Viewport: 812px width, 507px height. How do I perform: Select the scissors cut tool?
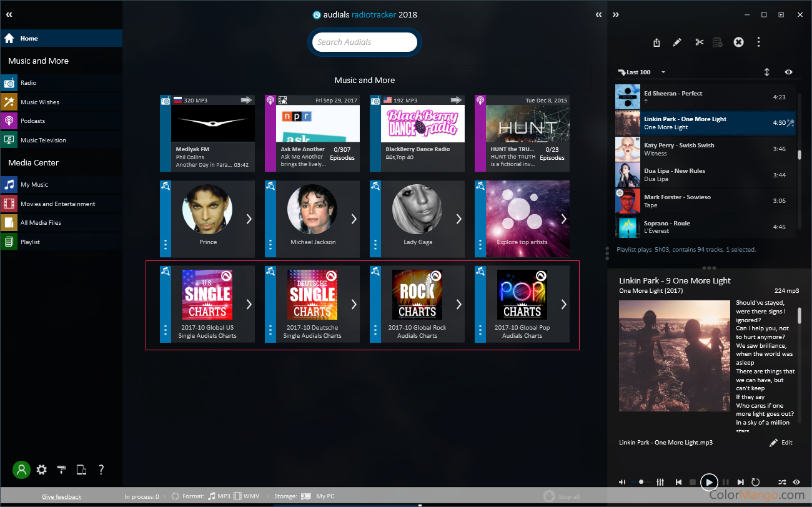(x=699, y=42)
